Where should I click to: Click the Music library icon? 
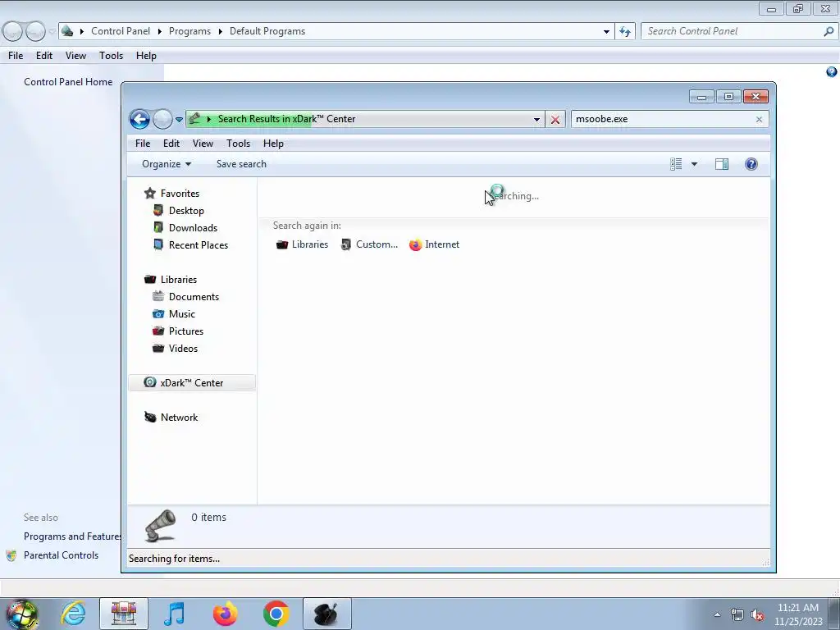pyautogui.click(x=158, y=314)
